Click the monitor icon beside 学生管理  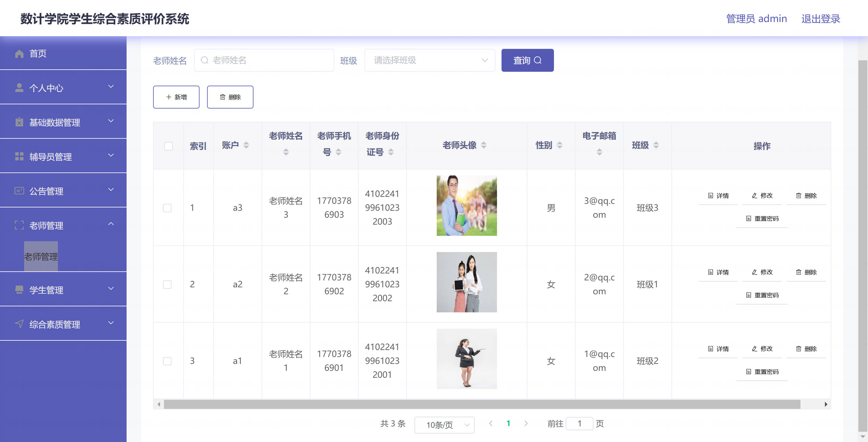pyautogui.click(x=19, y=290)
